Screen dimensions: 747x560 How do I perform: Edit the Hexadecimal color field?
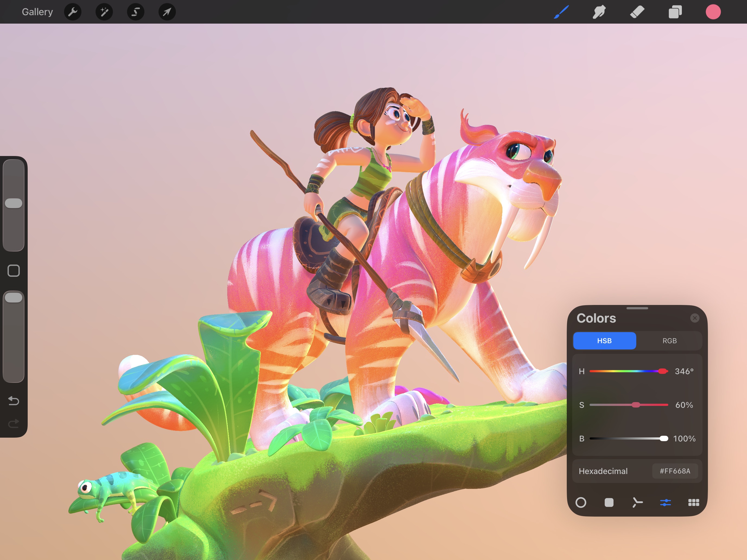click(675, 471)
